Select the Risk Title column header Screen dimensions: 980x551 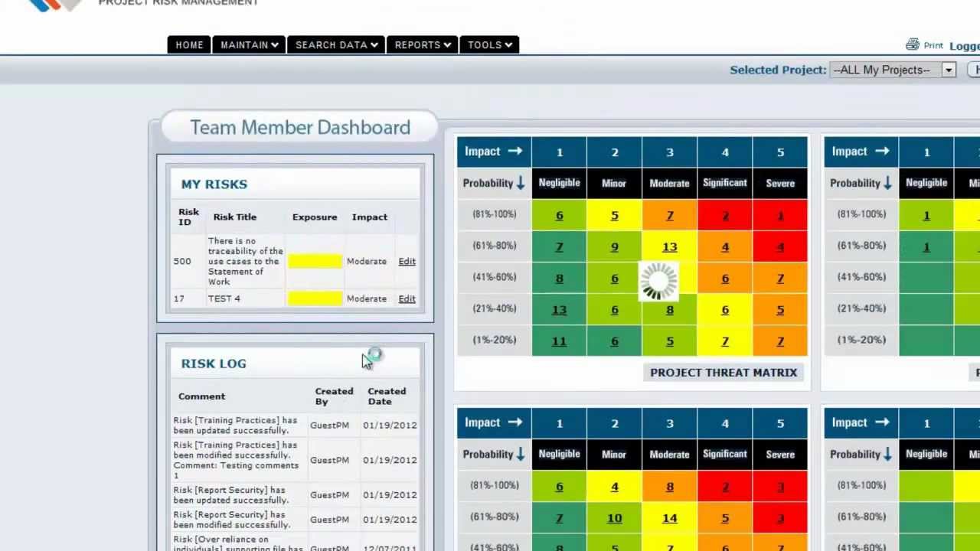235,217
